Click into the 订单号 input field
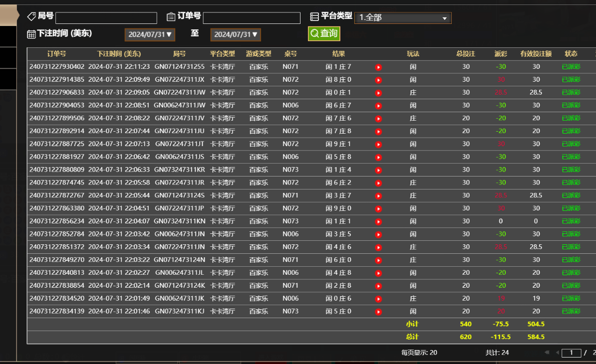This screenshot has height=364, width=596. (252, 18)
